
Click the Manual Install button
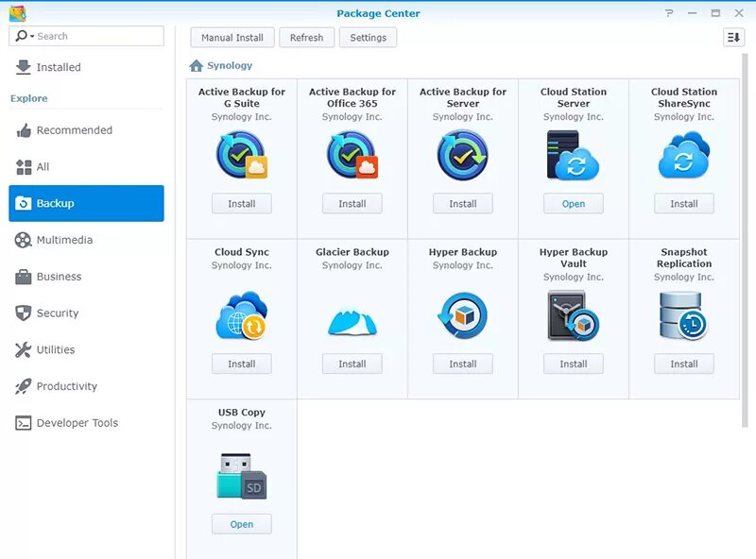click(232, 38)
